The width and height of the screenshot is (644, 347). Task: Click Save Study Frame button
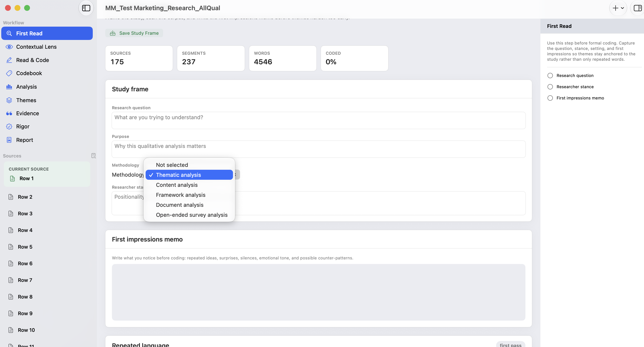click(x=134, y=33)
